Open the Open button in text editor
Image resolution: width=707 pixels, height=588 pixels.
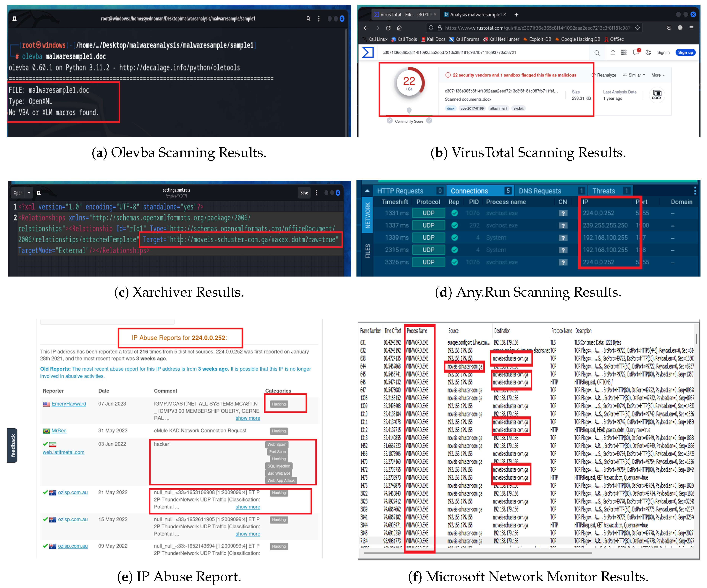pyautogui.click(x=18, y=193)
